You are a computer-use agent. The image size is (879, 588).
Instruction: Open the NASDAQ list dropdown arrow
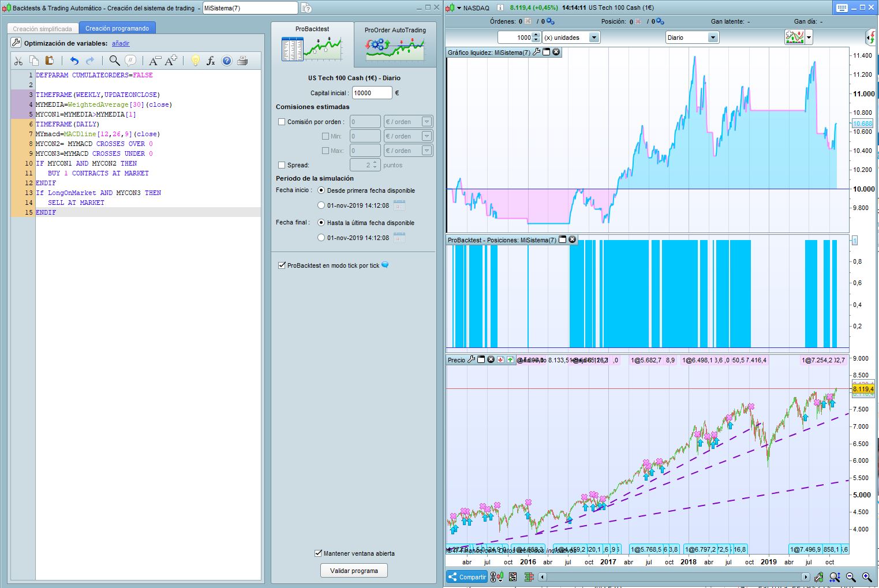pyautogui.click(x=459, y=8)
